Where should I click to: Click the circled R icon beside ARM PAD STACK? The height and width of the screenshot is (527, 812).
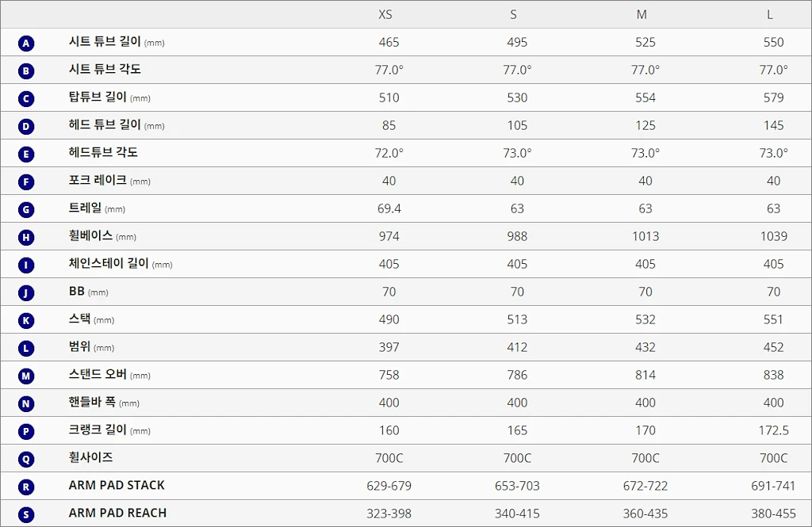[x=26, y=487]
